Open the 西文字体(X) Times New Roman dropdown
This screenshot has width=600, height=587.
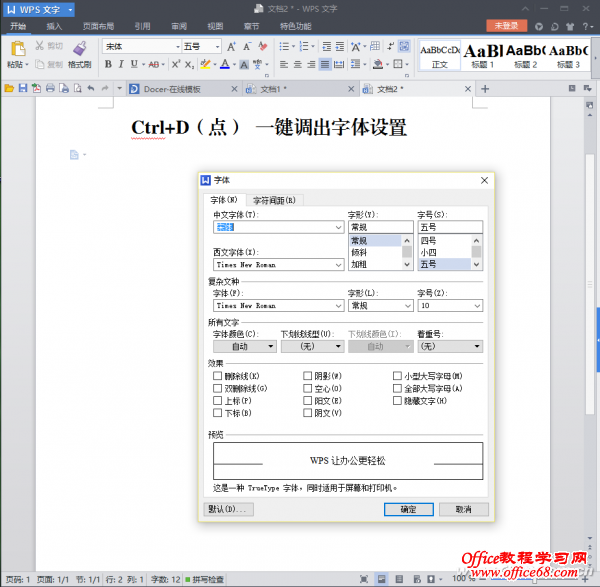click(x=338, y=265)
